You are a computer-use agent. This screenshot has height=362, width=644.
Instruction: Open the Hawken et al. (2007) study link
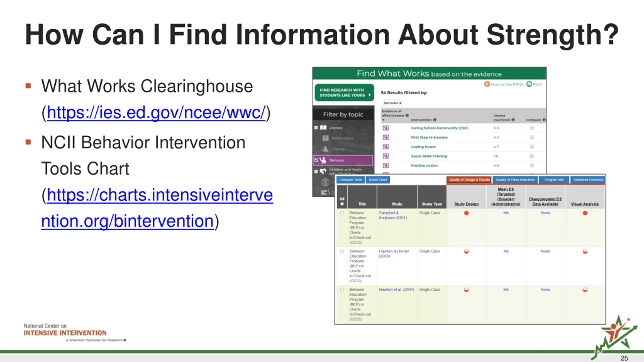(396, 290)
